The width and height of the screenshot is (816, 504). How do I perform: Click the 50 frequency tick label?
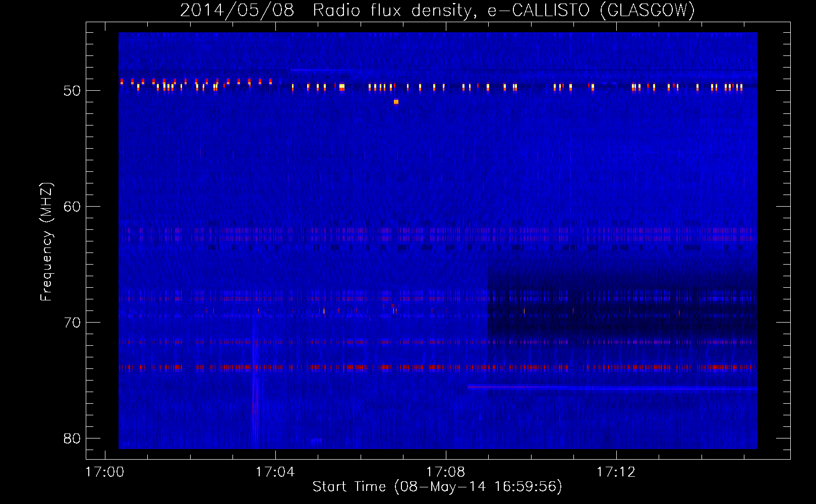[x=72, y=91]
